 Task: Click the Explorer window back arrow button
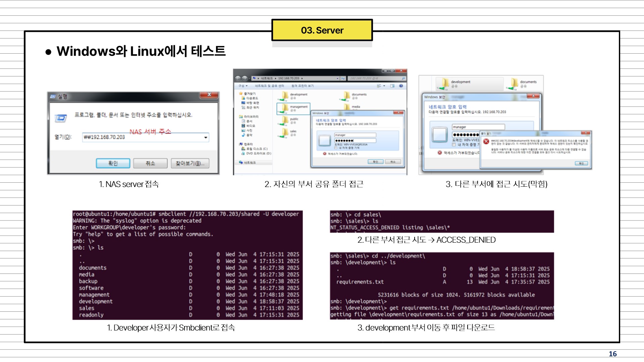coord(238,78)
